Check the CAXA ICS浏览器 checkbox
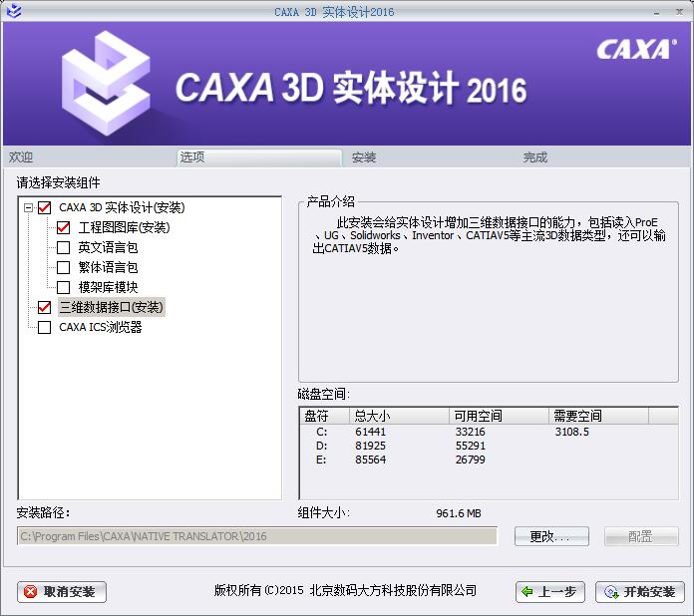Screen dimensions: 694x616 click(44, 327)
